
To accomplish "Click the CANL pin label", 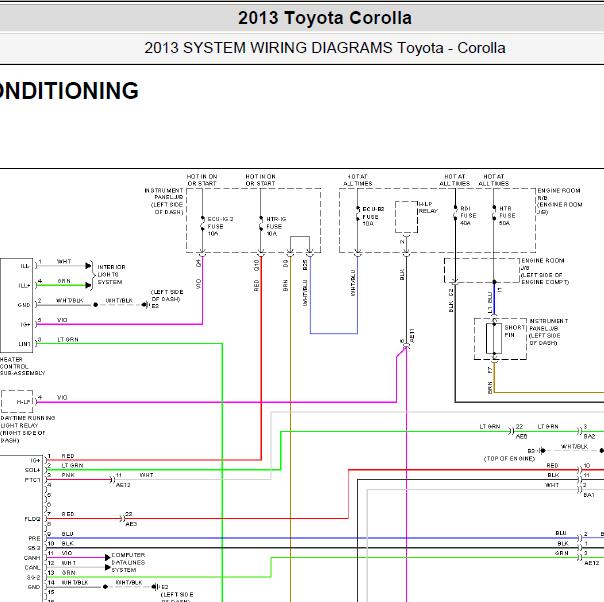I will pyautogui.click(x=32, y=568).
